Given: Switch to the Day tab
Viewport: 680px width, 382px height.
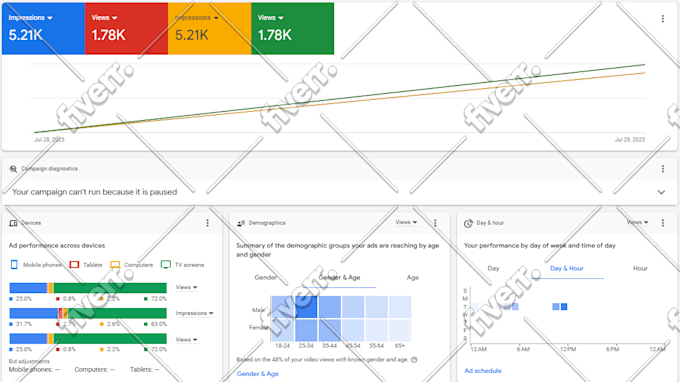Looking at the screenshot, I should pyautogui.click(x=494, y=268).
